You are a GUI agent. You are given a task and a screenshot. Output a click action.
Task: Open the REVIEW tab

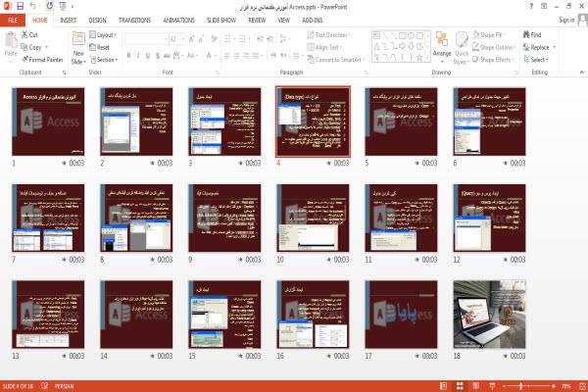click(257, 21)
